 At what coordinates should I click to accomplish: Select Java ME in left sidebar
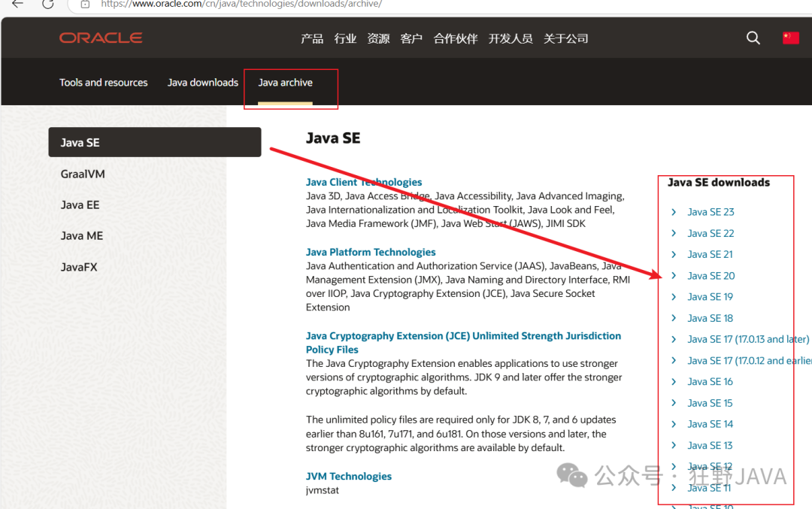click(81, 236)
